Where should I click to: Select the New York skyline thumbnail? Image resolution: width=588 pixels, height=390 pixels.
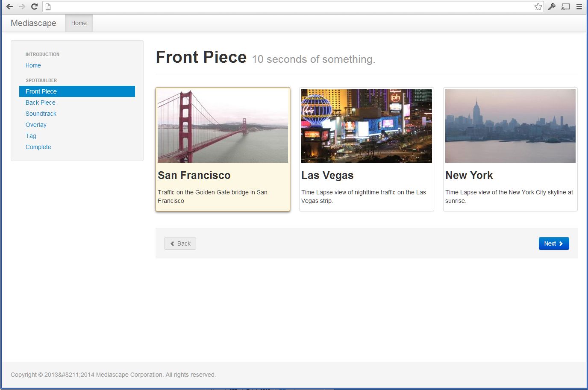(x=510, y=126)
